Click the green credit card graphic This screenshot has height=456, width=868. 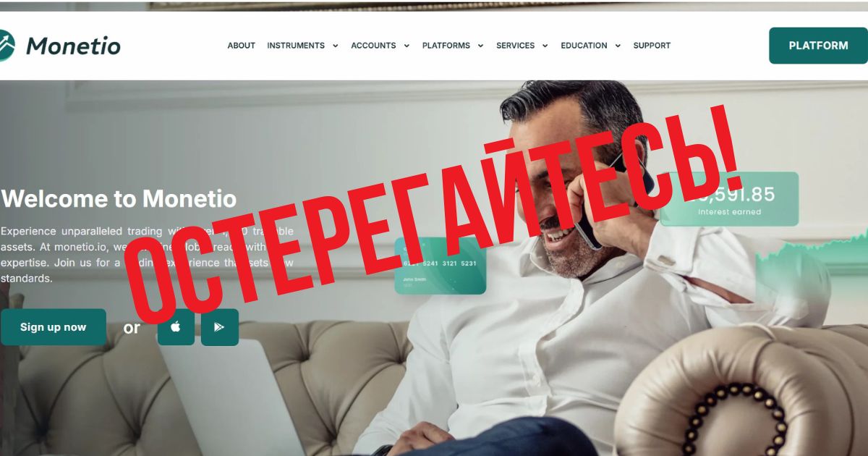tap(440, 266)
